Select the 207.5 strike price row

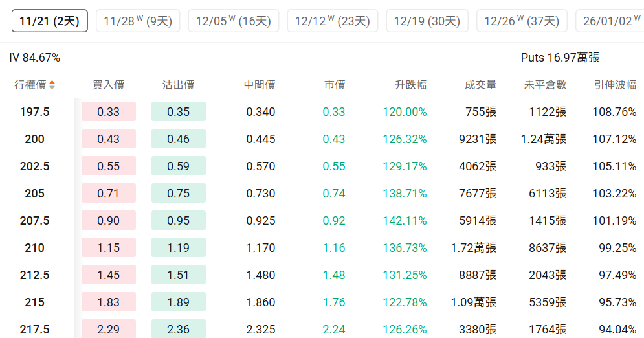35,221
